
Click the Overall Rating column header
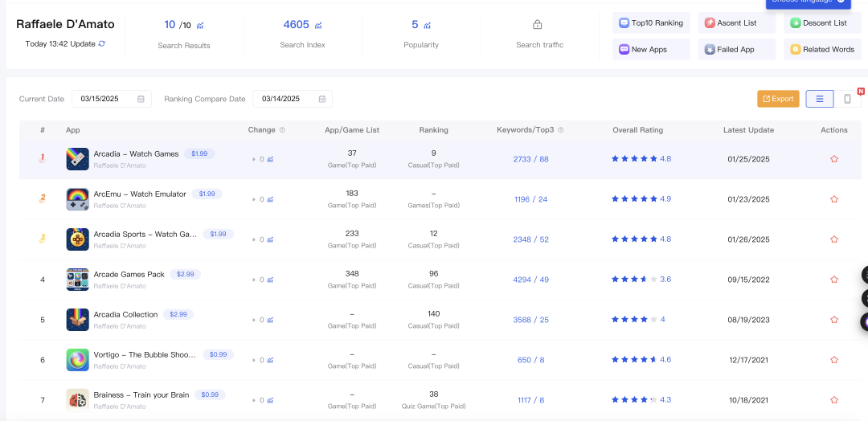[637, 130]
